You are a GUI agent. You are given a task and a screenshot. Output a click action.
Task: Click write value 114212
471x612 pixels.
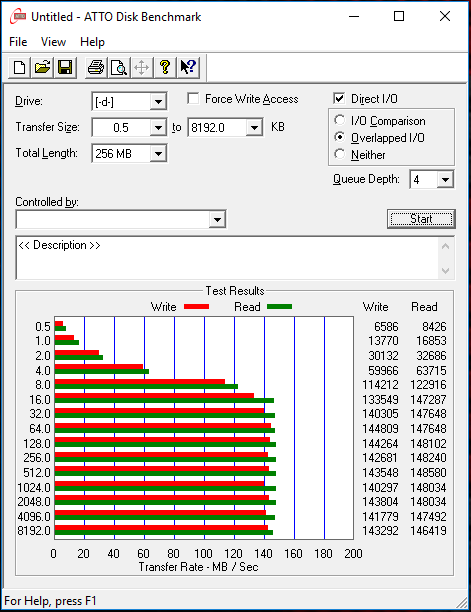[380, 385]
